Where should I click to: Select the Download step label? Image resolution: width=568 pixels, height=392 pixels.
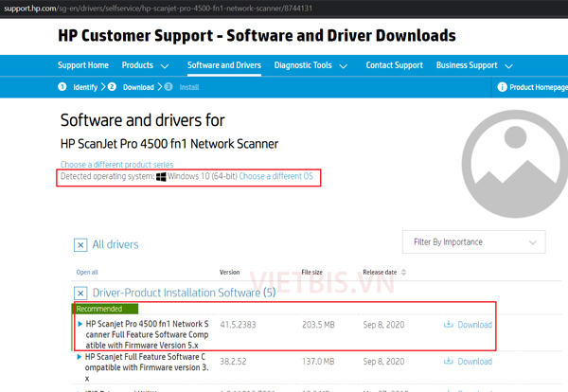point(138,87)
